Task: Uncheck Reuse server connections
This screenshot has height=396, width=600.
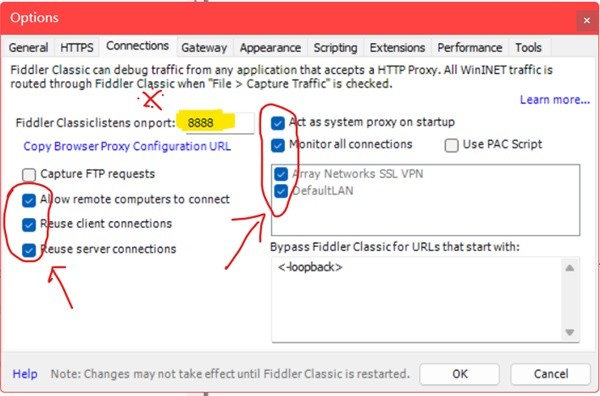Action: 29,250
